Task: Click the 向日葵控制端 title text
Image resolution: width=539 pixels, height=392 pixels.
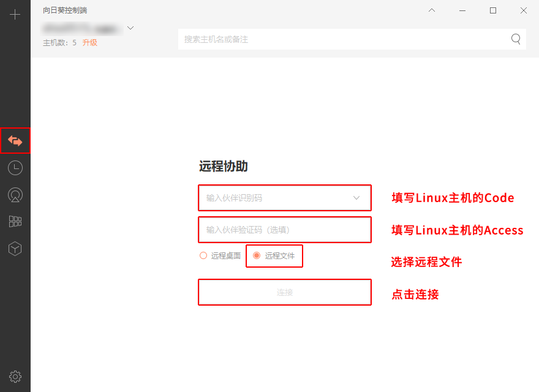Action: [x=65, y=10]
